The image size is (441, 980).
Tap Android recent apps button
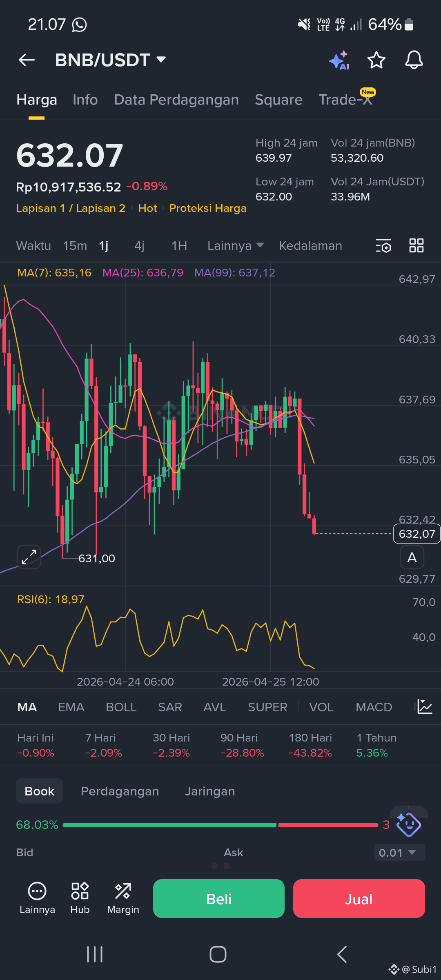coord(95,954)
